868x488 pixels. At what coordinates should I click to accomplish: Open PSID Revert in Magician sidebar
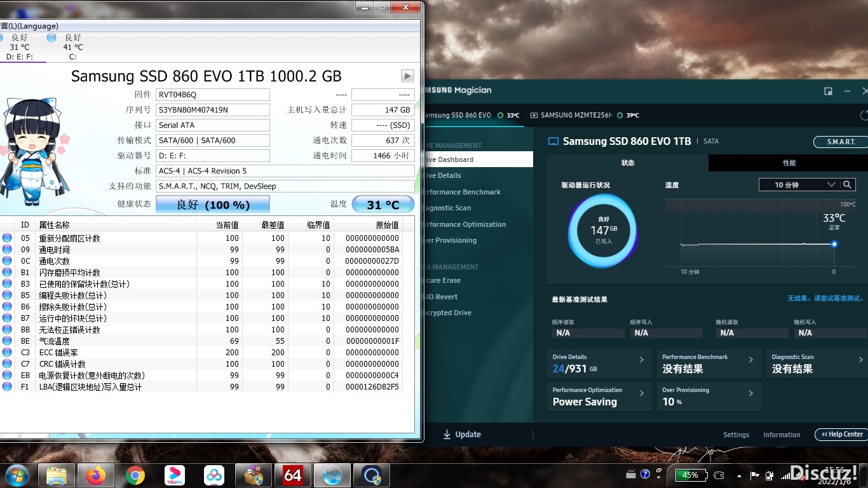[441, 297]
